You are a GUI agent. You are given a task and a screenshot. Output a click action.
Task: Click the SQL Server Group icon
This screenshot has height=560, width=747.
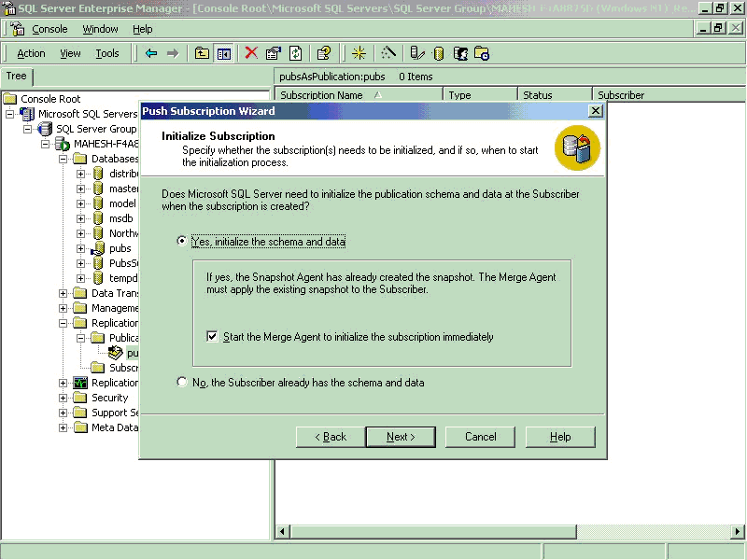45,129
